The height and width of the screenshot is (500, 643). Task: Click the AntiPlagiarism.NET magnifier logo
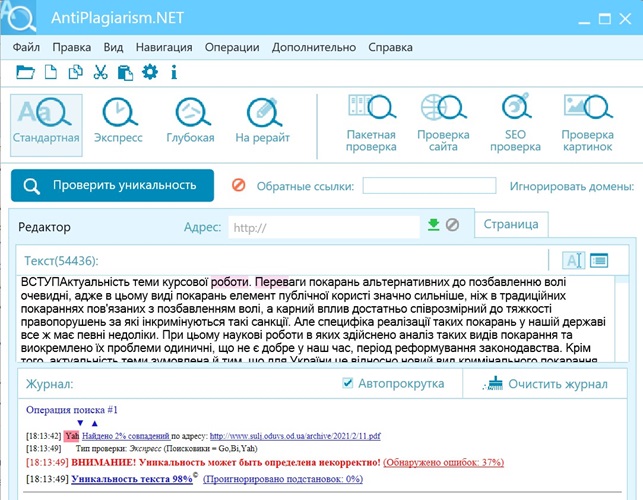click(19, 17)
